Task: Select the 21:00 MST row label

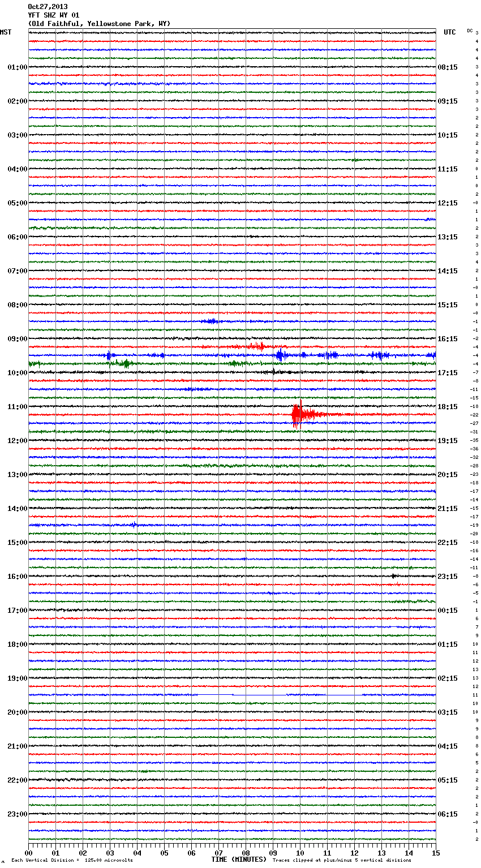Action: 18,746
